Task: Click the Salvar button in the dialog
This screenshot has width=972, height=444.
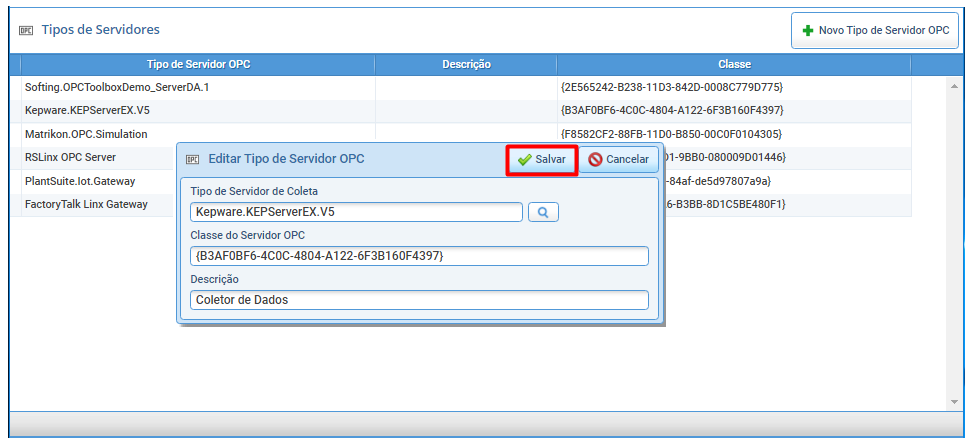Action: click(x=542, y=160)
